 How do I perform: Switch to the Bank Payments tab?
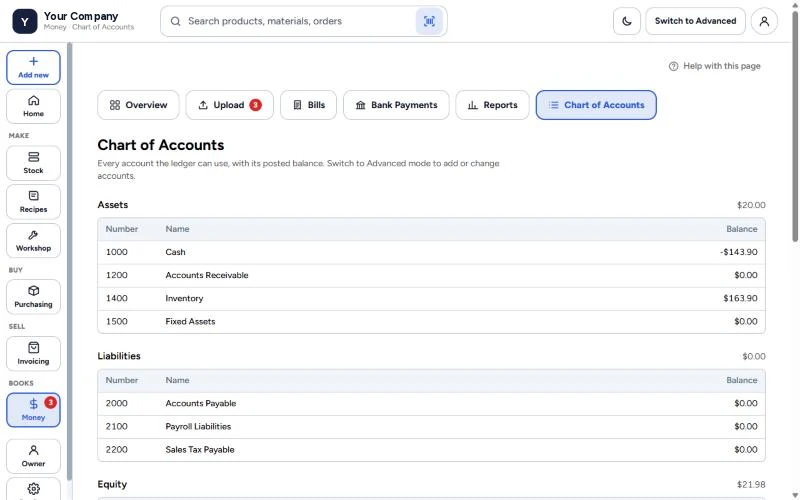click(396, 105)
